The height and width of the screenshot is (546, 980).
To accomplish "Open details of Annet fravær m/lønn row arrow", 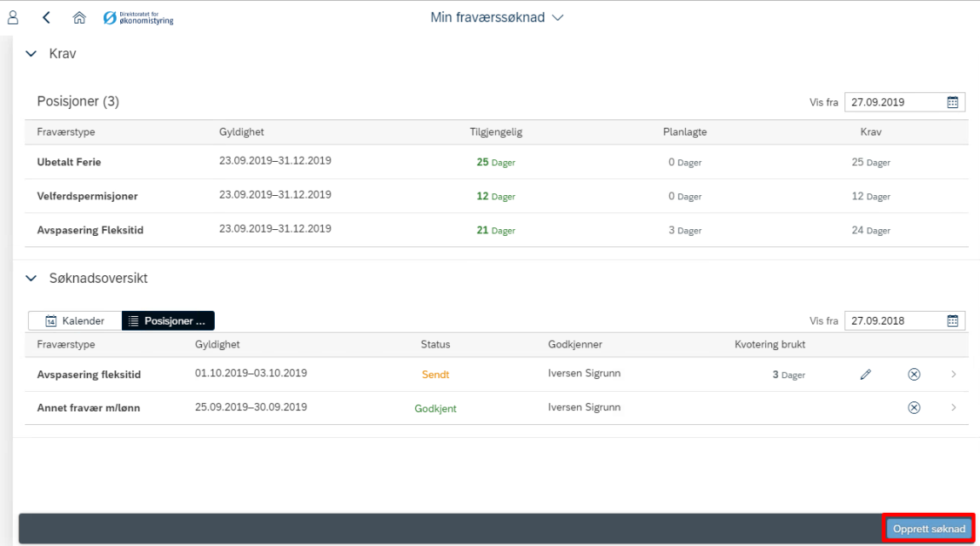I will (x=954, y=407).
